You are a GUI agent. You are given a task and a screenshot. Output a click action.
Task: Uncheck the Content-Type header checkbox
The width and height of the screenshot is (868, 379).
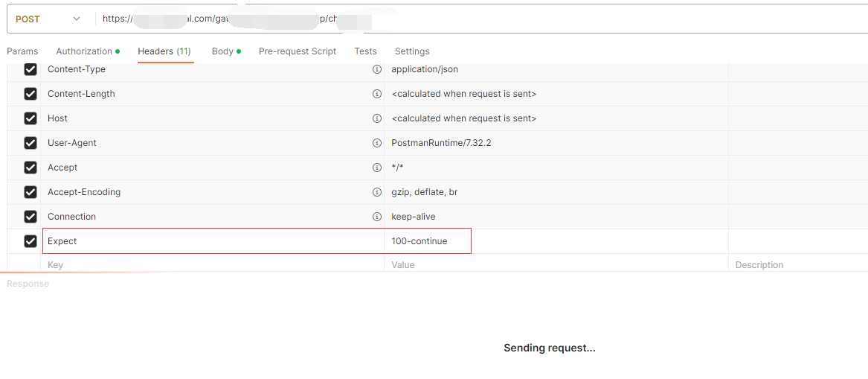pyautogui.click(x=30, y=69)
